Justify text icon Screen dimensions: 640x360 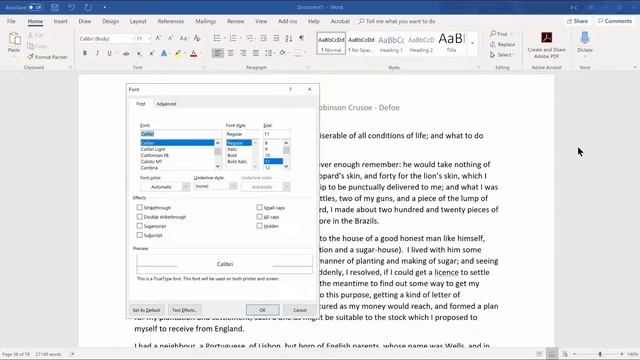click(256, 53)
